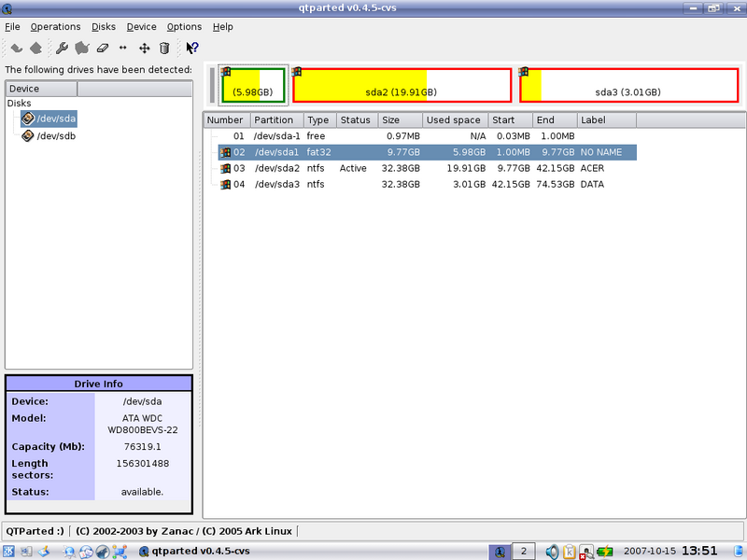This screenshot has width=747, height=560.
Task: Click the wrench Properties toolbar icon
Action: 63,49
